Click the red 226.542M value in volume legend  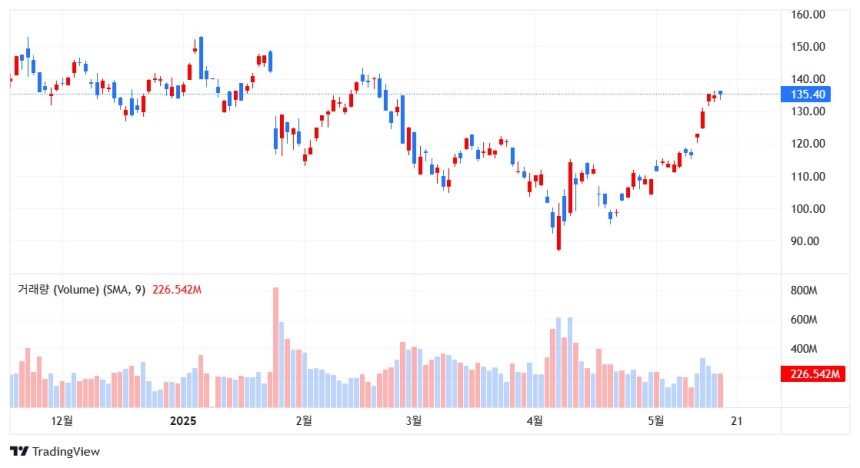(x=177, y=289)
